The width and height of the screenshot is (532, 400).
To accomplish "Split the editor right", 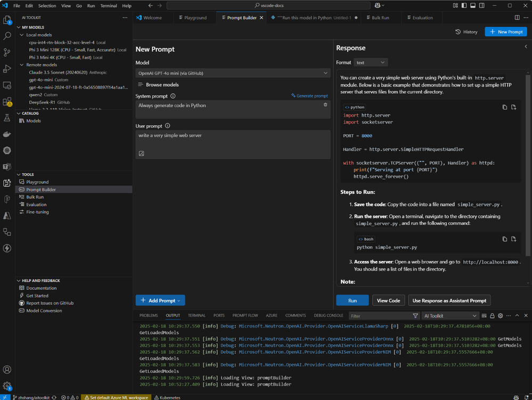I will (x=517, y=18).
